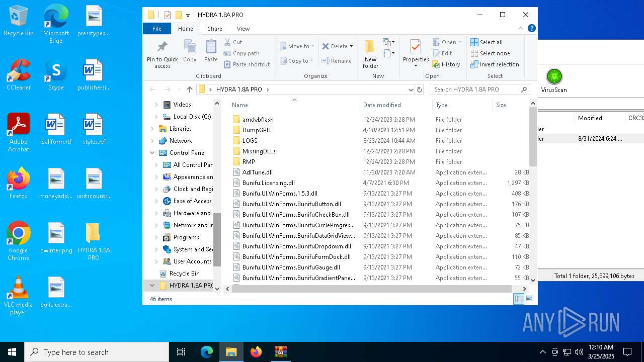Collapse the Control Panel tree node
This screenshot has width=644, height=362.
point(152,153)
